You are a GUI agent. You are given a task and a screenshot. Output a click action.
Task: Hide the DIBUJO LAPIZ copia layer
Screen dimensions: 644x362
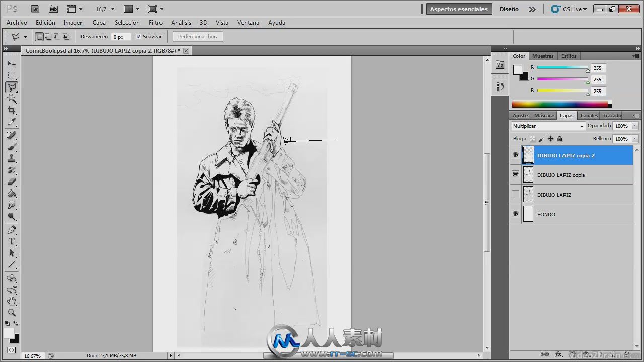[515, 174]
